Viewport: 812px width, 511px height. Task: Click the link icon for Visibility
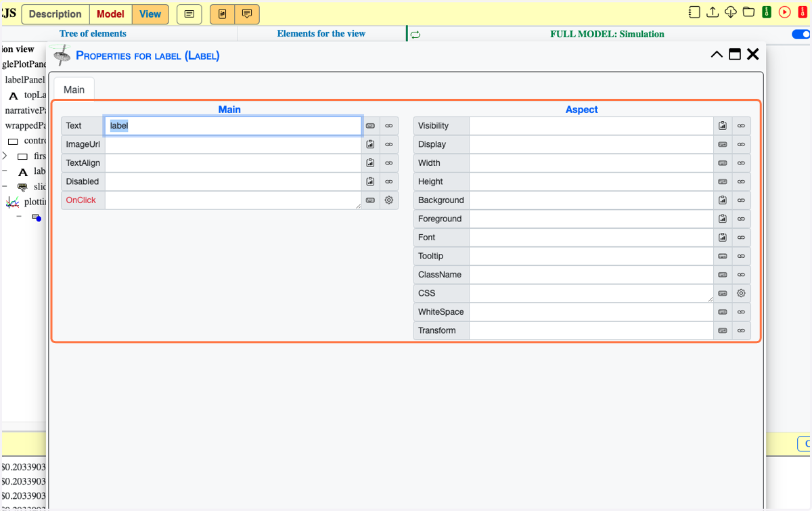click(741, 126)
